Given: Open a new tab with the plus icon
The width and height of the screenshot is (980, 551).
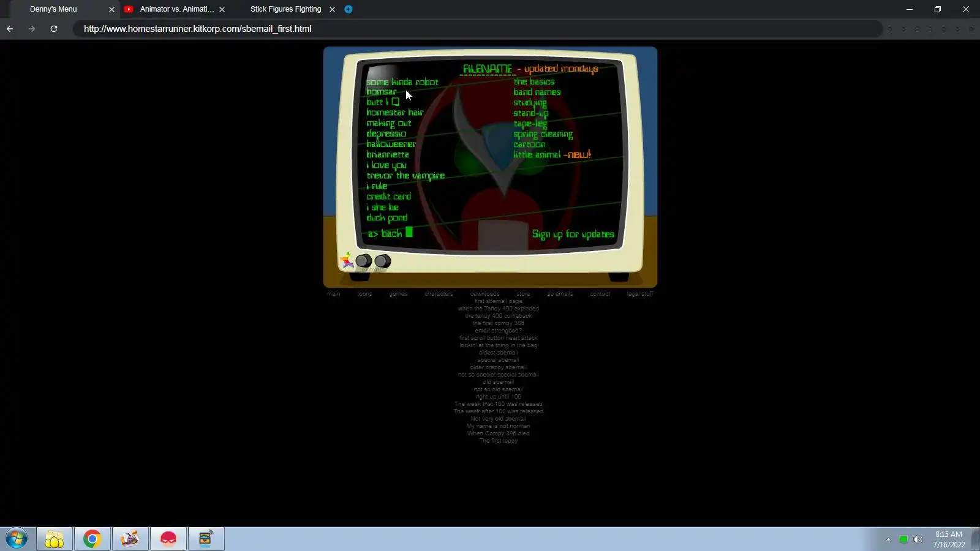Looking at the screenshot, I should coord(349,9).
